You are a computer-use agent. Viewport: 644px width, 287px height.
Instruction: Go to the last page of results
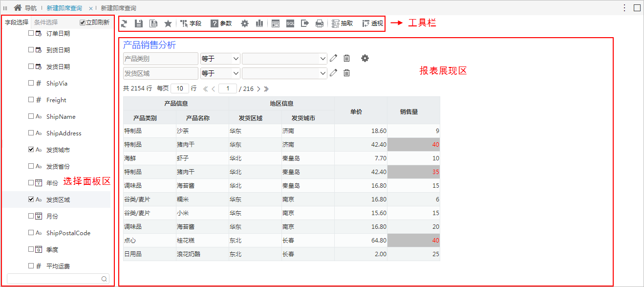coord(266,89)
